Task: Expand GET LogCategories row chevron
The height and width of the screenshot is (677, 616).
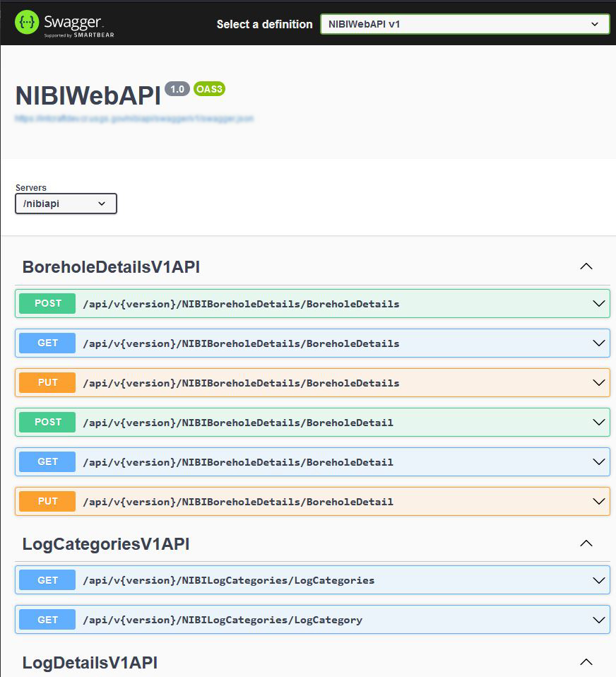Action: [x=599, y=580]
